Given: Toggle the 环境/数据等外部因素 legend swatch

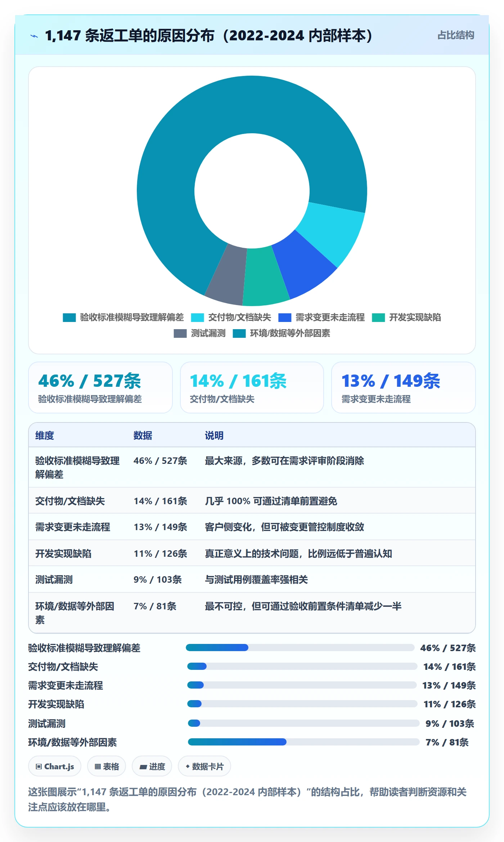Looking at the screenshot, I should pyautogui.click(x=239, y=333).
